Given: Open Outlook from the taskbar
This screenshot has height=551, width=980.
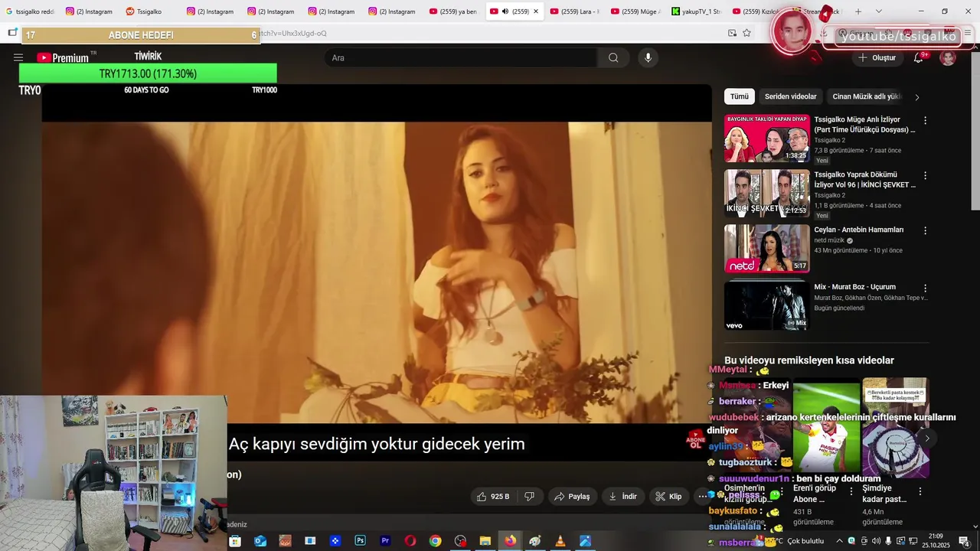Looking at the screenshot, I should (260, 541).
